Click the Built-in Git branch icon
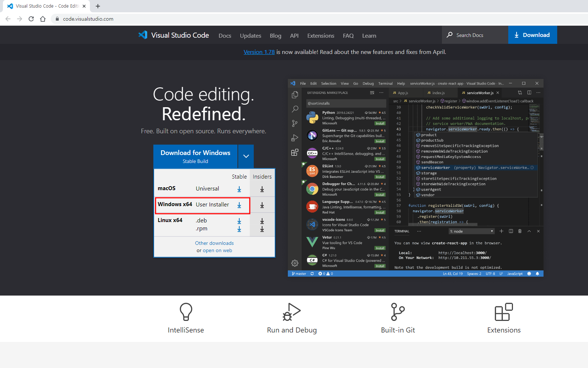Viewport: 588px width, 368px height. click(x=398, y=312)
